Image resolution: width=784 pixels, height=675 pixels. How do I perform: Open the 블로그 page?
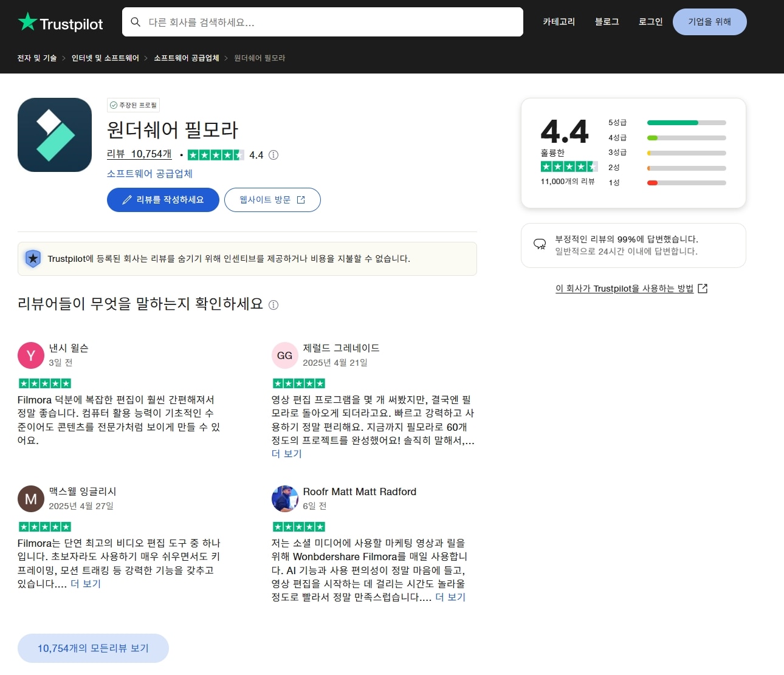[x=607, y=22]
